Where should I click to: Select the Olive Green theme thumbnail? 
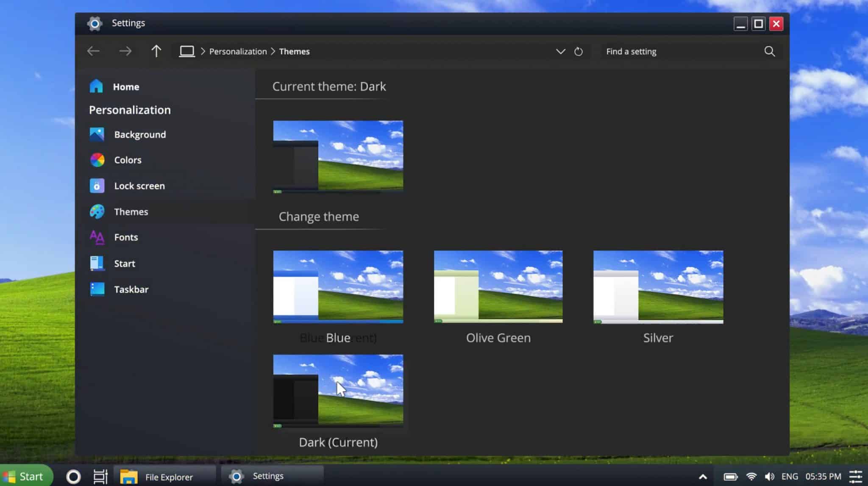coord(498,287)
